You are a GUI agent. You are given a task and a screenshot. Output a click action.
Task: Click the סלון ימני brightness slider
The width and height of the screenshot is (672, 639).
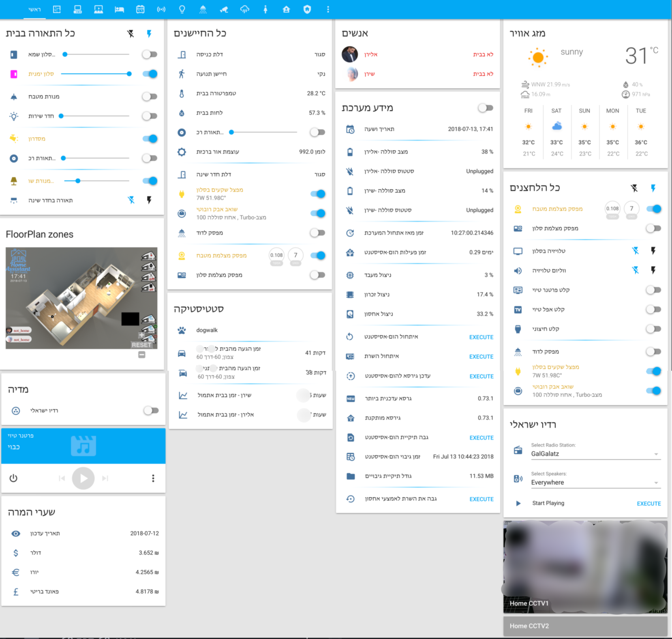click(95, 74)
